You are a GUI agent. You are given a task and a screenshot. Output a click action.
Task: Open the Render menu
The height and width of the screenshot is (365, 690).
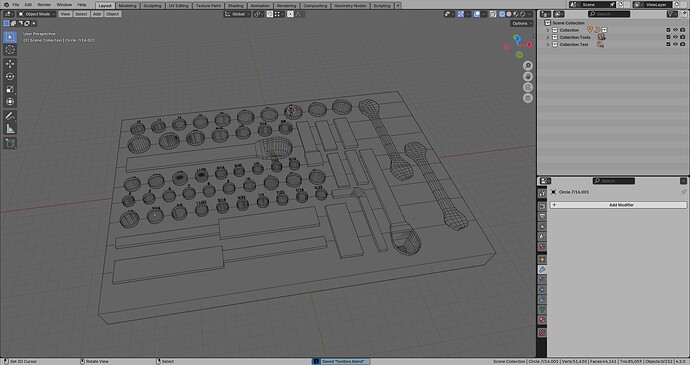click(x=44, y=5)
